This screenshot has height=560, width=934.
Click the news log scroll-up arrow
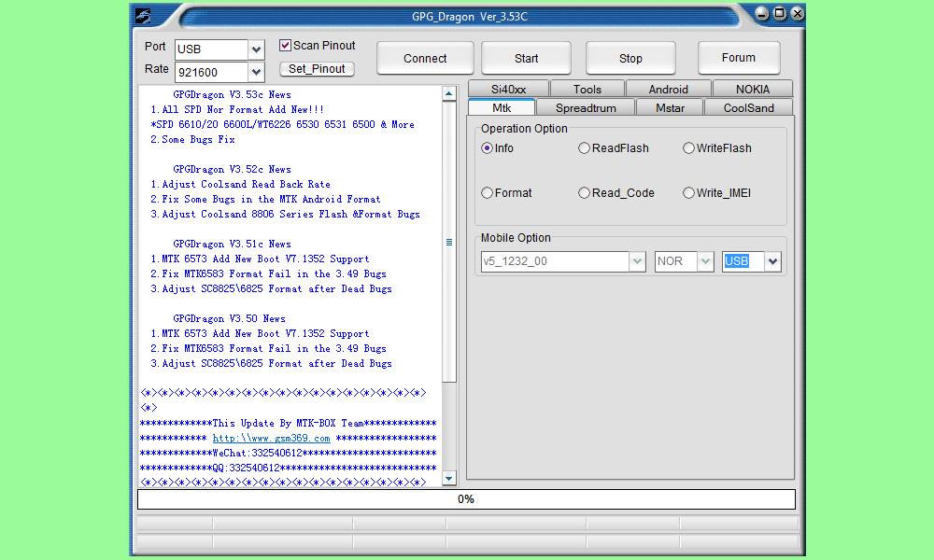click(x=449, y=93)
